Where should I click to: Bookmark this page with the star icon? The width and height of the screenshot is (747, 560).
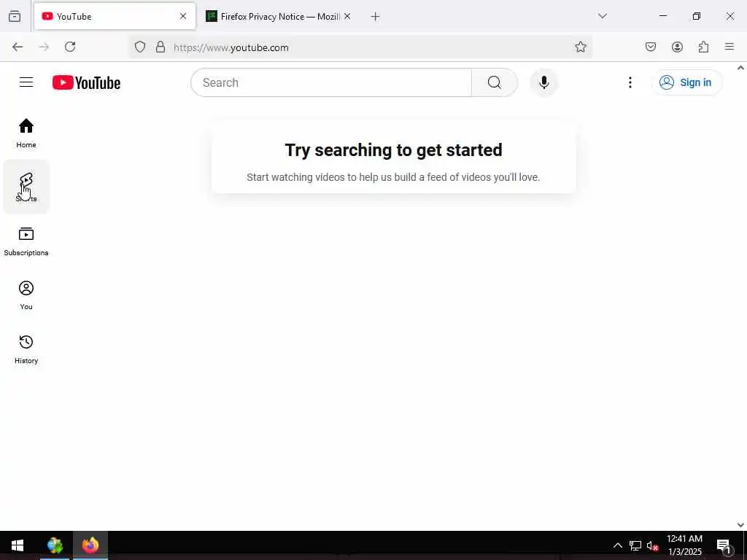[580, 47]
